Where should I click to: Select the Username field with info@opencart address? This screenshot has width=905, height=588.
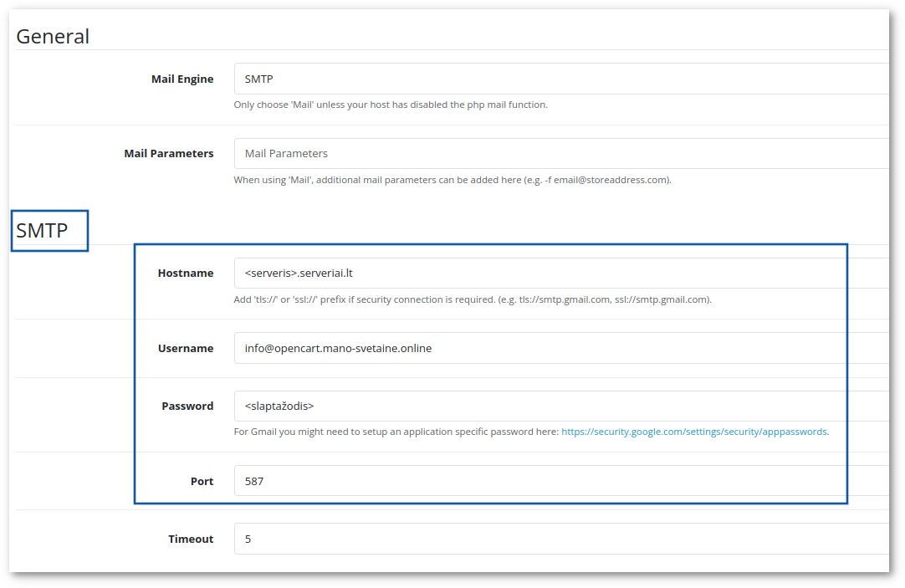point(561,348)
